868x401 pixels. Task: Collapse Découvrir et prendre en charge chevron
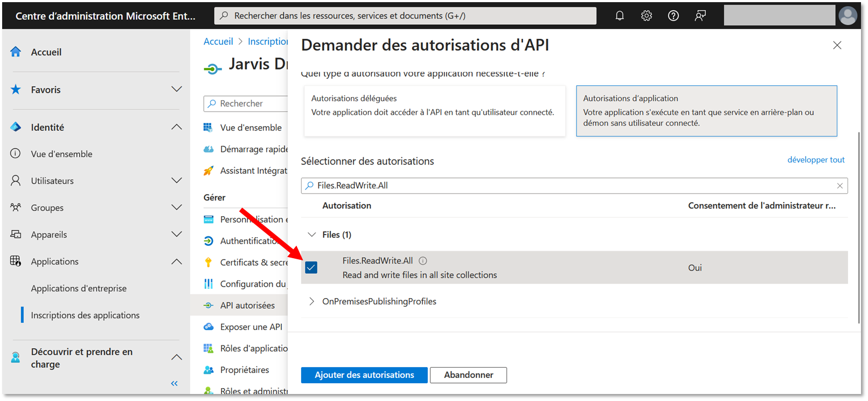pyautogui.click(x=176, y=357)
